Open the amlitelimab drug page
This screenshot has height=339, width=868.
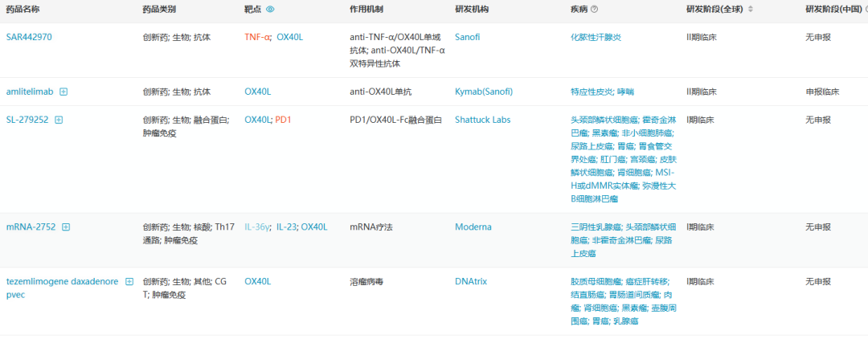(x=29, y=92)
